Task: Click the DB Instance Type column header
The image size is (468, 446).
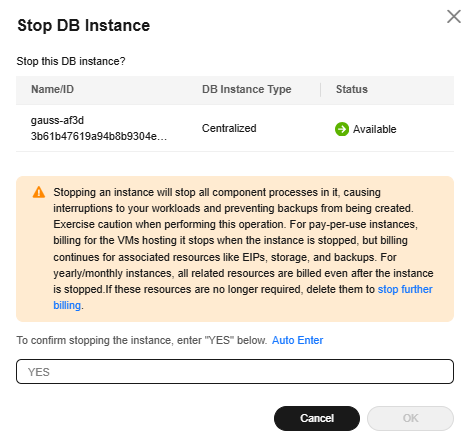Action: [247, 89]
